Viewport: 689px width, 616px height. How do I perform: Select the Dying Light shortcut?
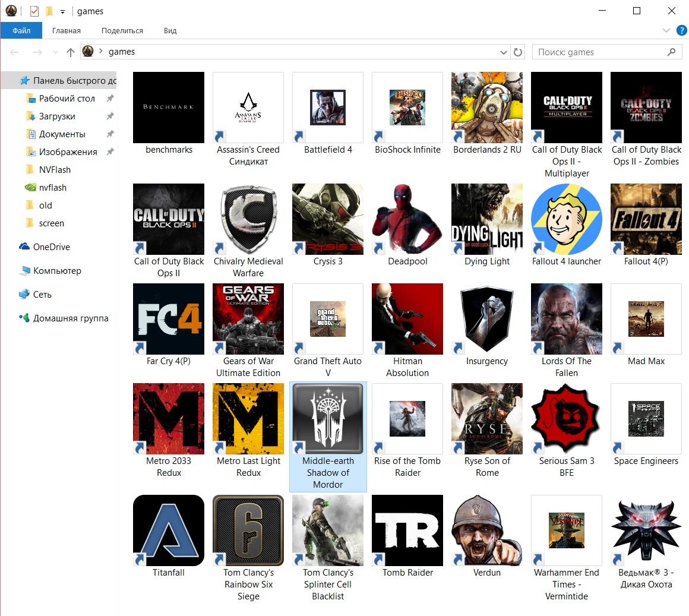[487, 219]
